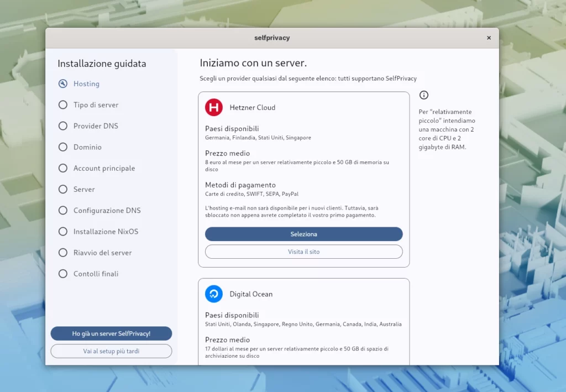This screenshot has width=566, height=392.
Task: Close the selfprivacy window
Action: [489, 38]
